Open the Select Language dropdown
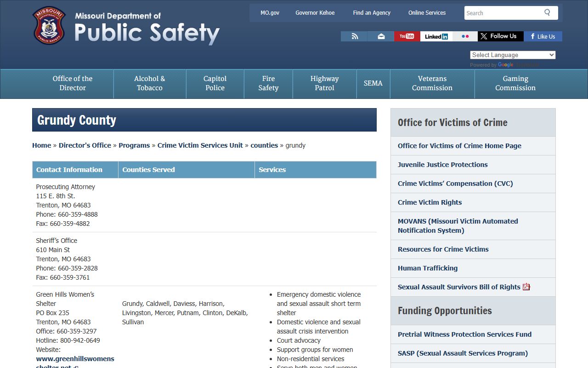 tap(513, 55)
